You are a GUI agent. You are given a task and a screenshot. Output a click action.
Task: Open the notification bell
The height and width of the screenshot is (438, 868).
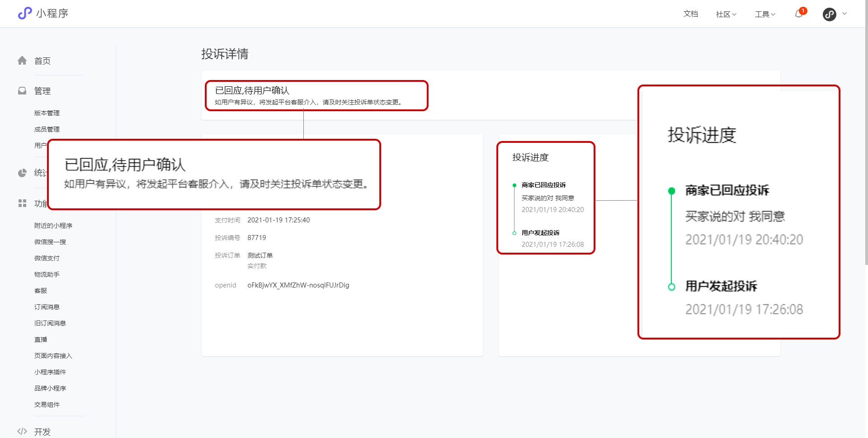[x=799, y=14]
